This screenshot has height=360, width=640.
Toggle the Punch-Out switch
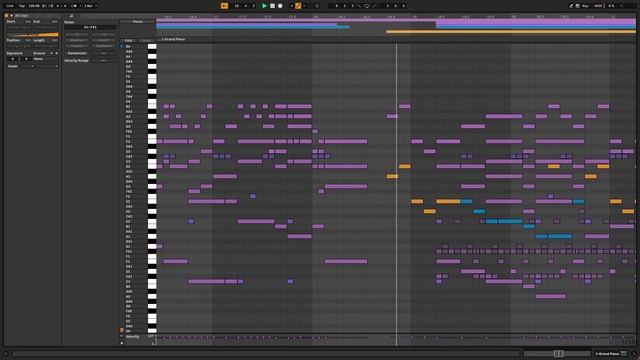pos(374,6)
